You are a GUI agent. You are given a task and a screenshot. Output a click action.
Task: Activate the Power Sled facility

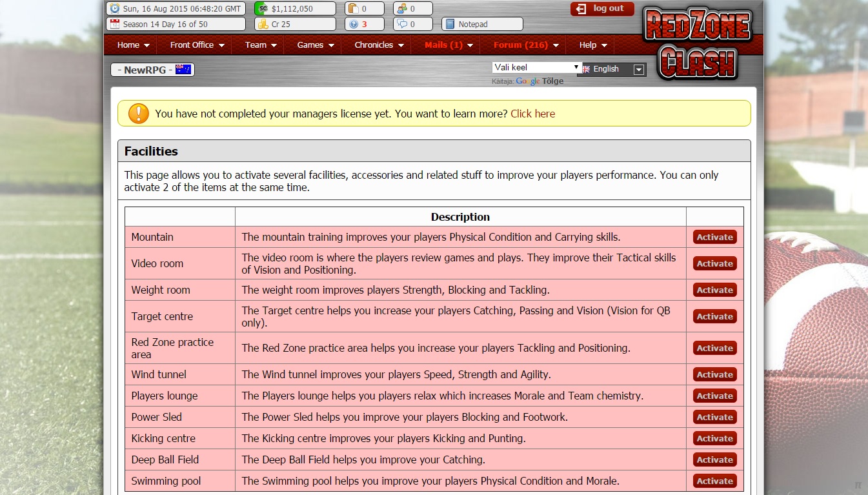(714, 417)
